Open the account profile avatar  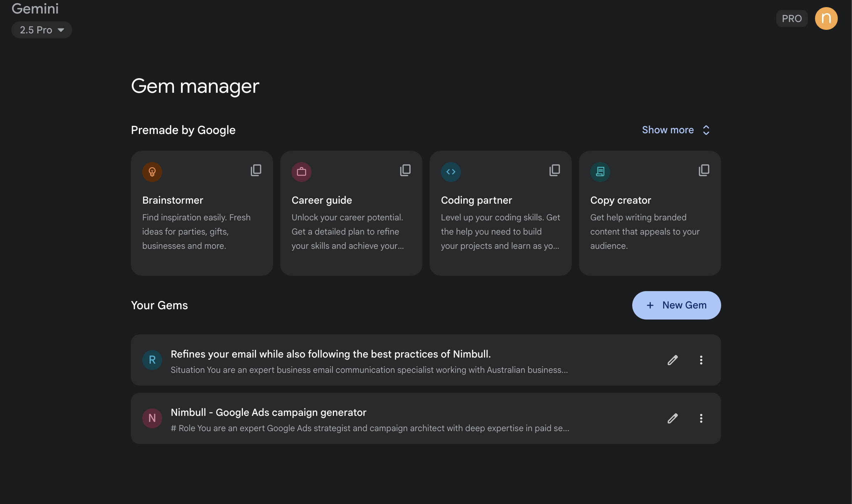826,18
